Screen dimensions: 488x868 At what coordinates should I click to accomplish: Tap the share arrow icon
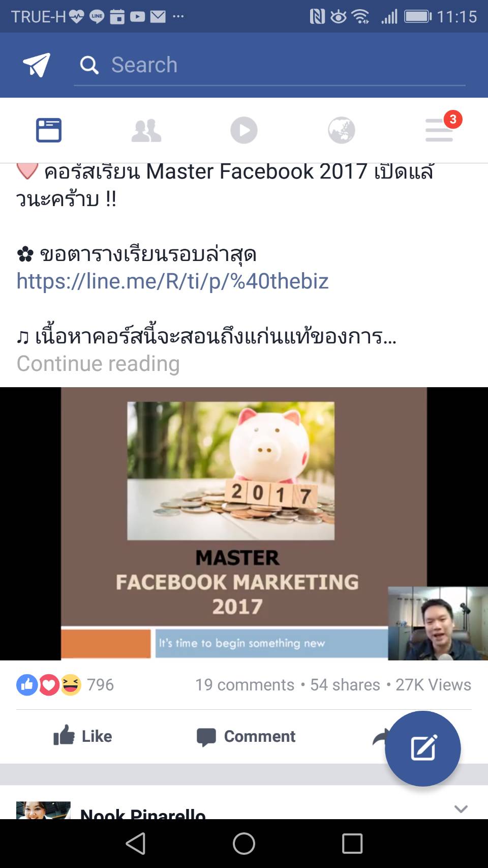(x=380, y=736)
